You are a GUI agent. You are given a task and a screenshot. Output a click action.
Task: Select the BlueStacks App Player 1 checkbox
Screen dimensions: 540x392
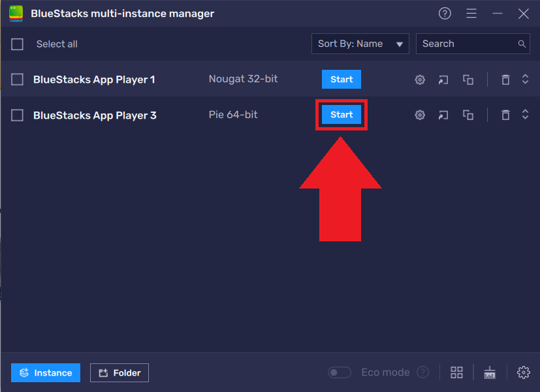[18, 79]
